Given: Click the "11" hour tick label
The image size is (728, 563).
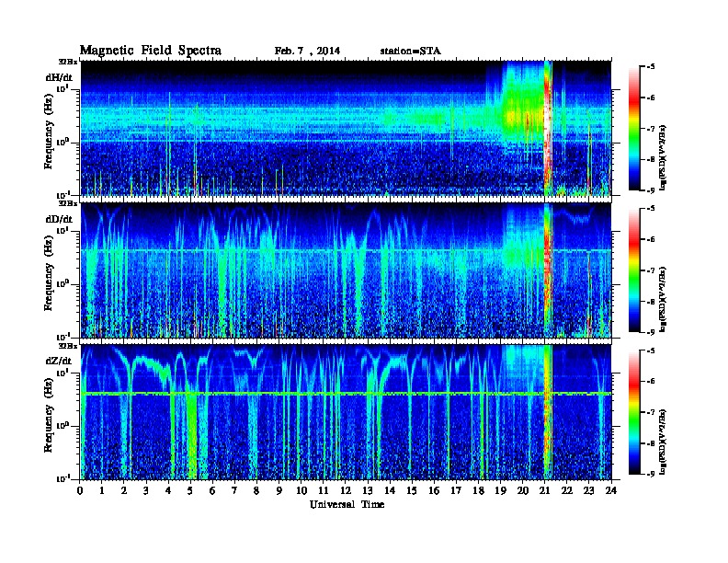Looking at the screenshot, I should coord(324,491).
